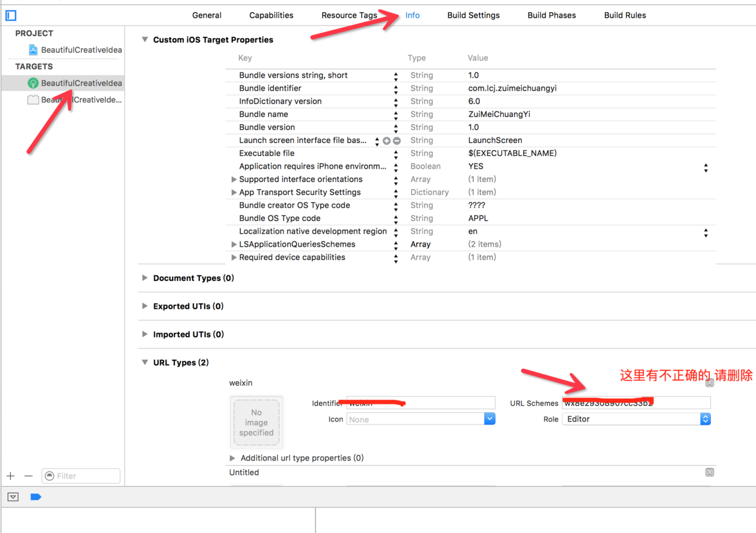Screen dimensions: 756x533
Task: Click the Filter field in targets sidebar
Action: (81, 476)
